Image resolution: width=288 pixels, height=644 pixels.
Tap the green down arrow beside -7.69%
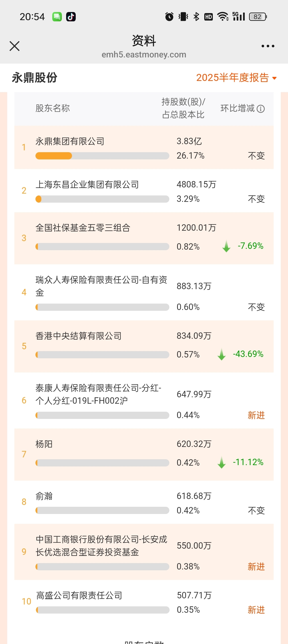(x=226, y=246)
